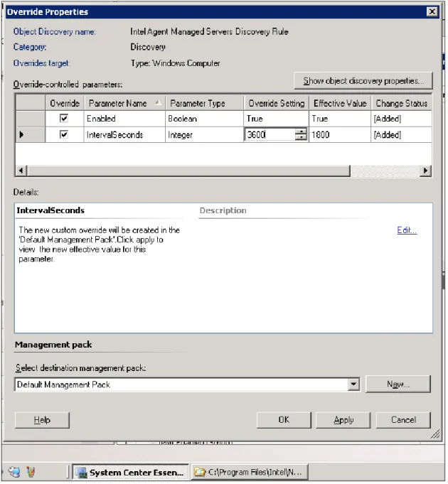Screen dimensions: 448x484
Task: Click the Override column header
Action: click(x=65, y=103)
